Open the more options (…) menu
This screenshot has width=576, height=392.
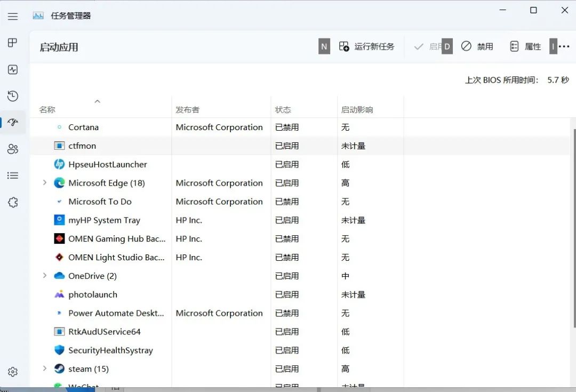564,46
